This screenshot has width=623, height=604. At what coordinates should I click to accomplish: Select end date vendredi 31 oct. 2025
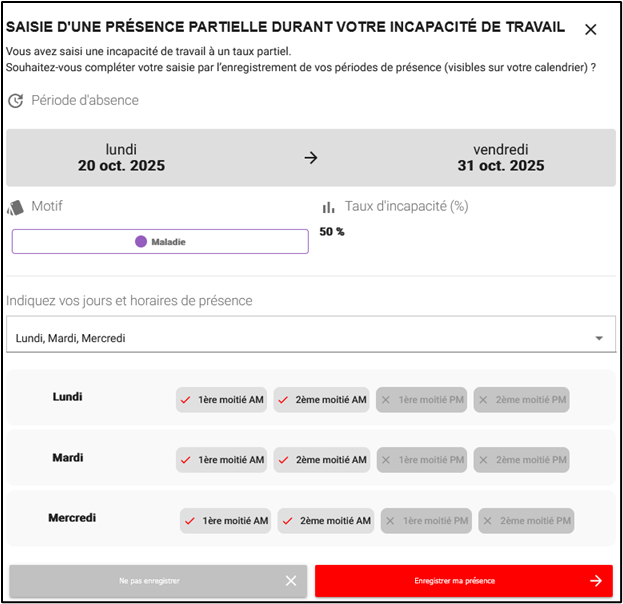pyautogui.click(x=500, y=158)
